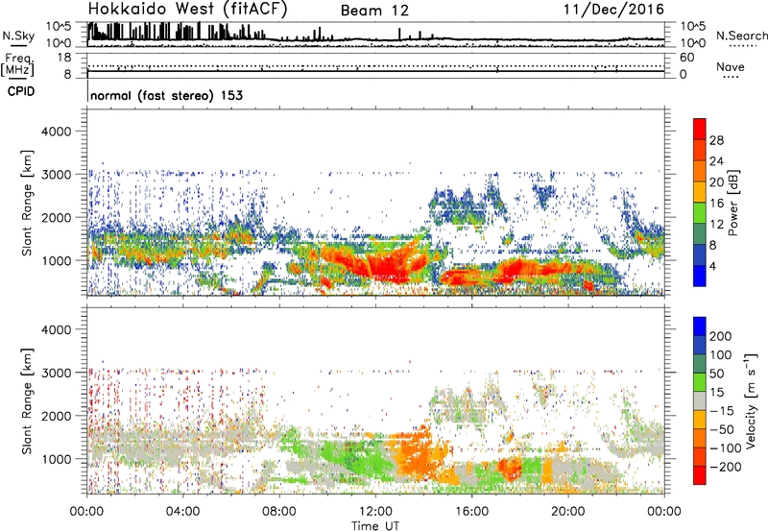Click the date '11/Dec/2016'
Screen dimensions: 768x532
[x=613, y=10]
